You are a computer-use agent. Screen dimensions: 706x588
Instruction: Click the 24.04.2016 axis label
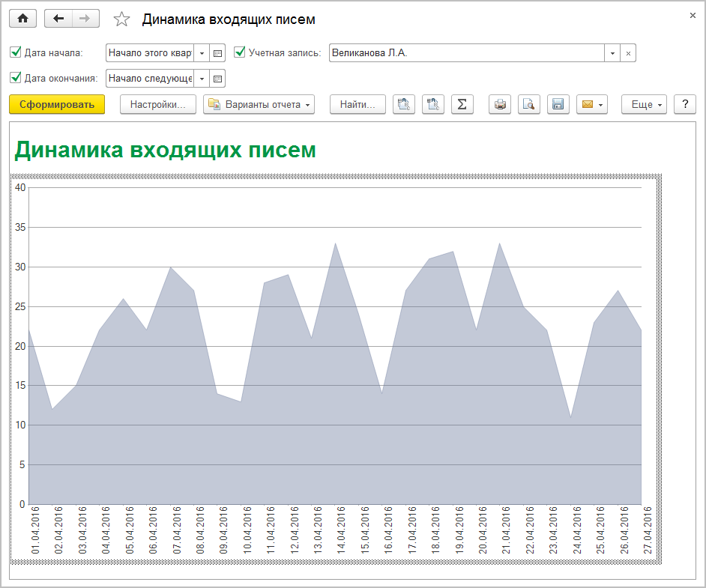(577, 530)
